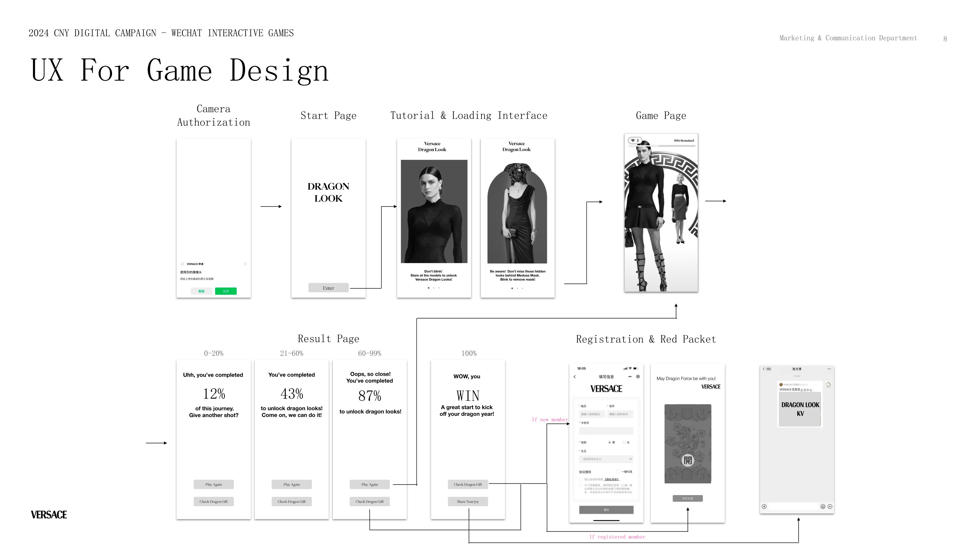The height and width of the screenshot is (551, 980).
Task: Click info icon in camera authorization prompt
Action: coord(245,264)
